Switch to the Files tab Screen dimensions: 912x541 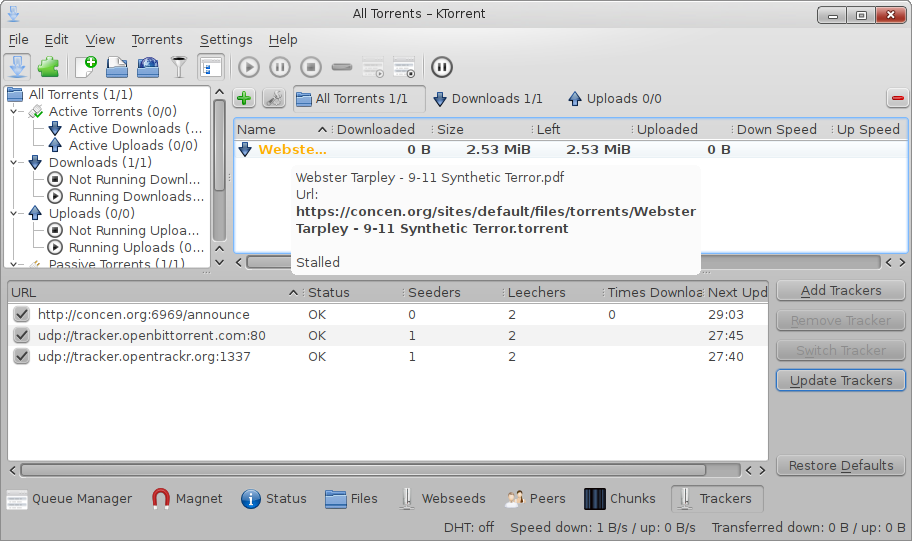coord(351,499)
